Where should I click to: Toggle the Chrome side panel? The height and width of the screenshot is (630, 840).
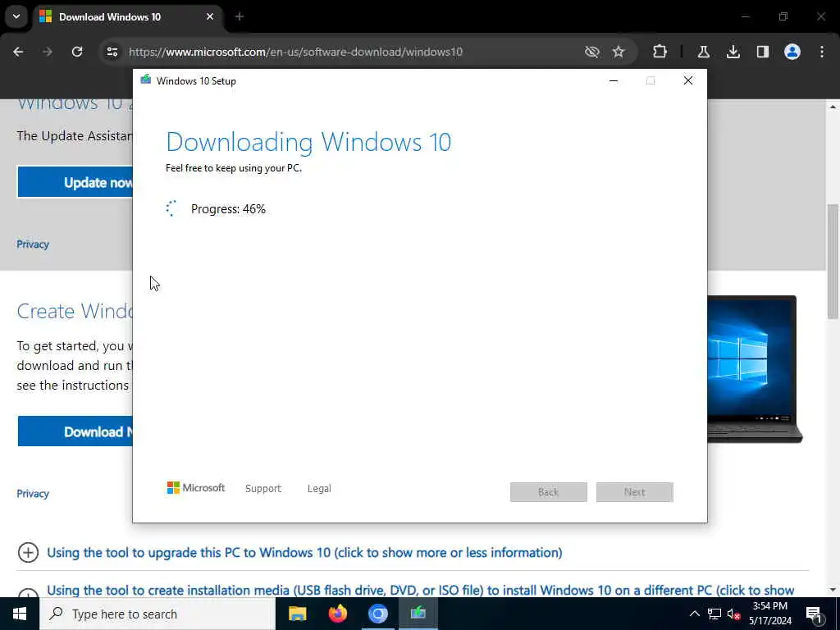pos(763,52)
